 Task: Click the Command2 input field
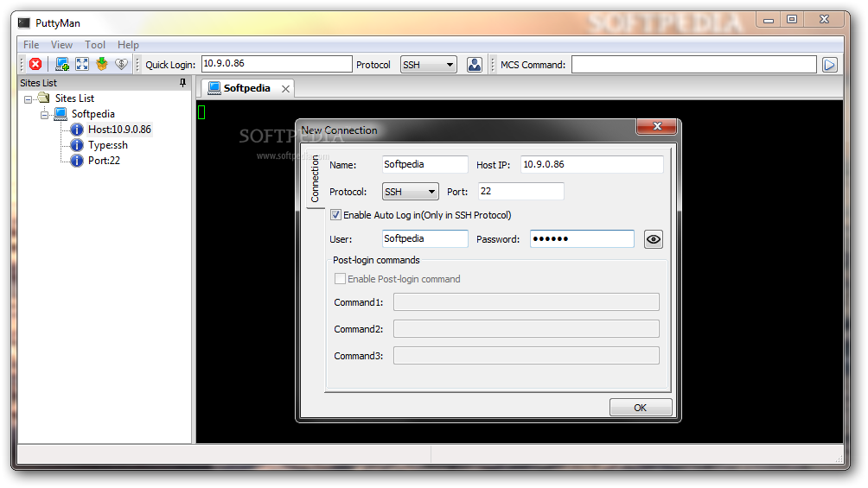[x=526, y=329]
